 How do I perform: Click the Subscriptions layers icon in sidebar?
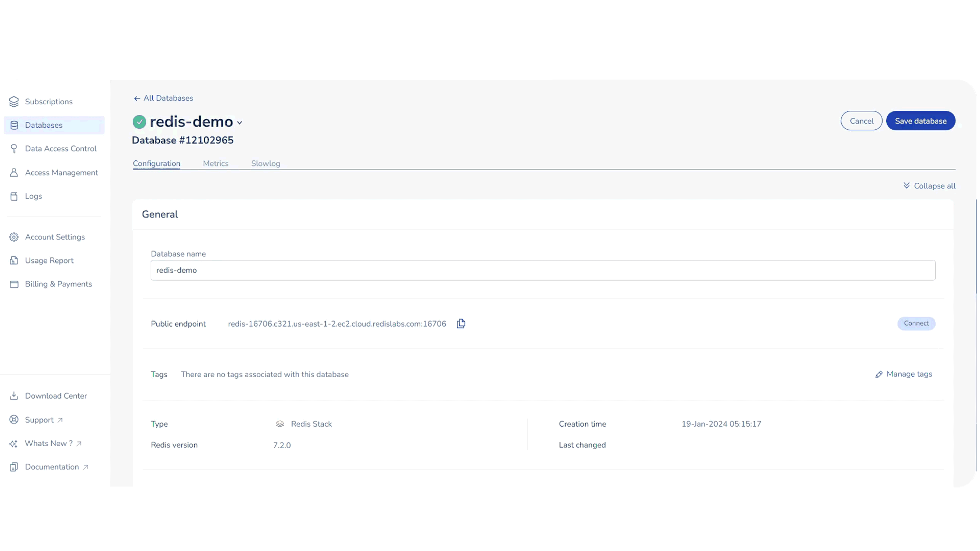[14, 102]
